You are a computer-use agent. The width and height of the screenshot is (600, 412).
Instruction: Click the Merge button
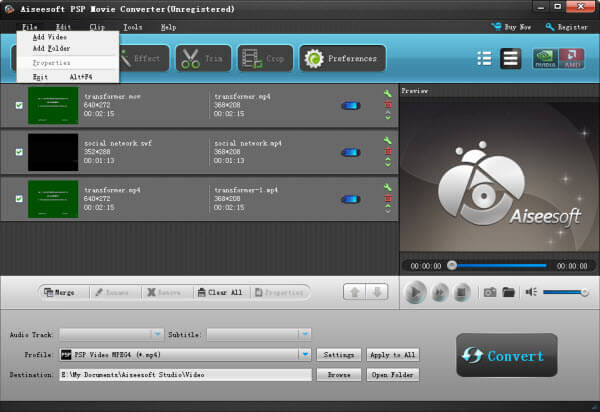(59, 292)
